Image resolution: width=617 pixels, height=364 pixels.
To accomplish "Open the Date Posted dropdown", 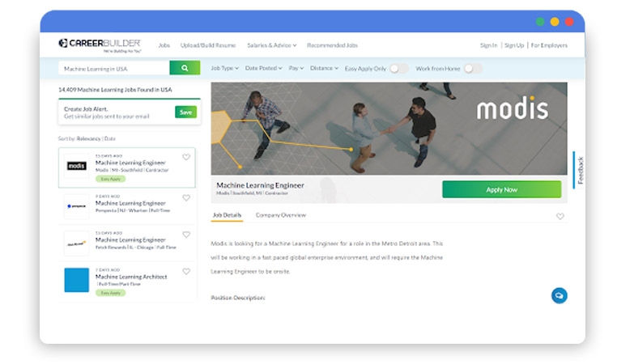I will tap(264, 69).
